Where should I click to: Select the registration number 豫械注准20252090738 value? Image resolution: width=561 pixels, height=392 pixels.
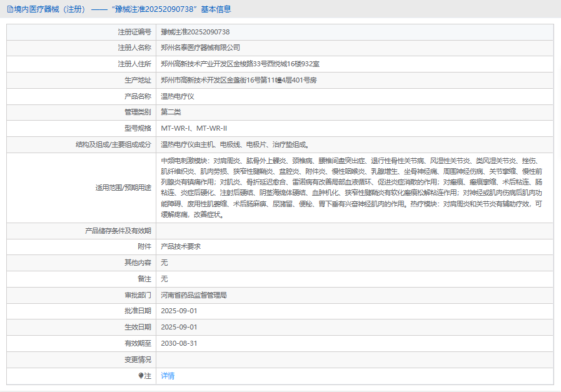195,31
